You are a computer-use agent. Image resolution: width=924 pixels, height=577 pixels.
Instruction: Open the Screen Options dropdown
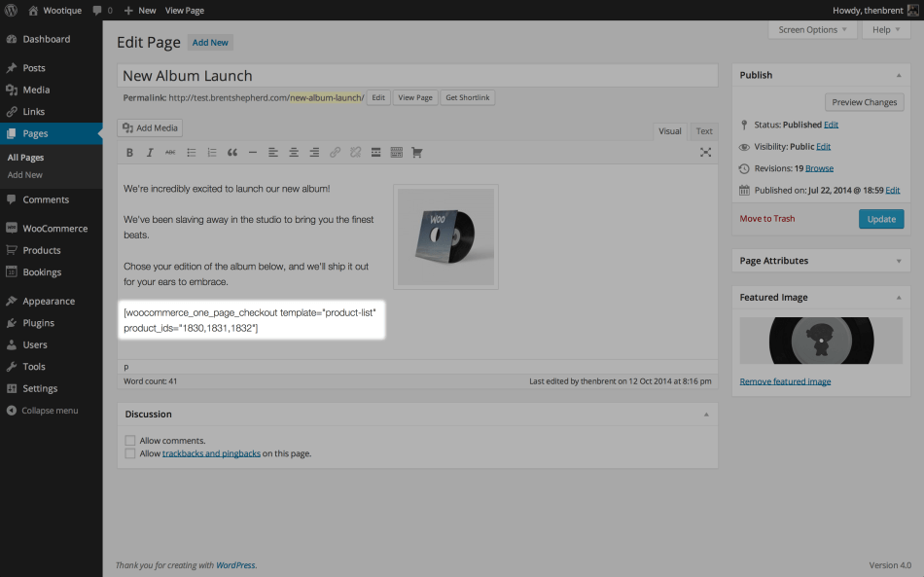812,29
